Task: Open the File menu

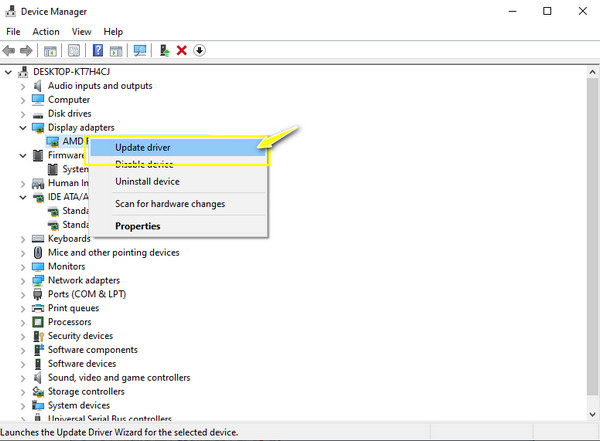Action: pos(13,32)
